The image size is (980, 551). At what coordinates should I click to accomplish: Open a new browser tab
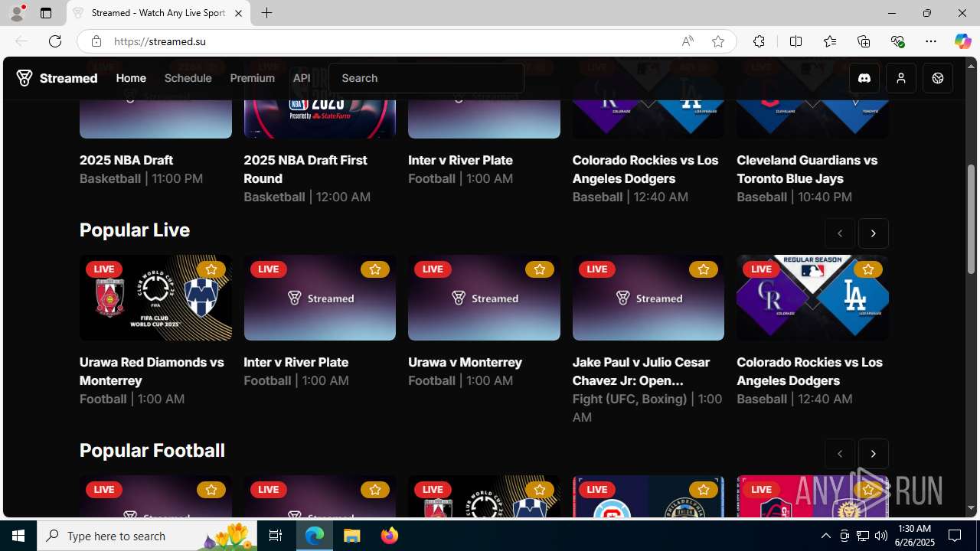coord(266,13)
